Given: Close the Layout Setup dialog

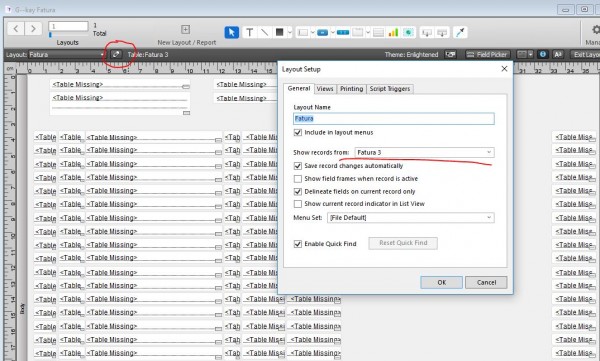Looking at the screenshot, I should (504, 69).
